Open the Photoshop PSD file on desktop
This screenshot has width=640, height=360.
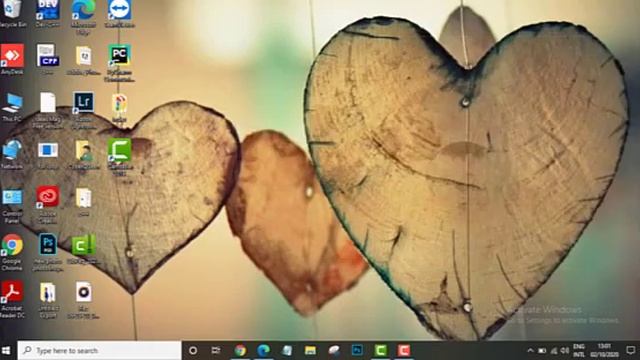coord(48,244)
